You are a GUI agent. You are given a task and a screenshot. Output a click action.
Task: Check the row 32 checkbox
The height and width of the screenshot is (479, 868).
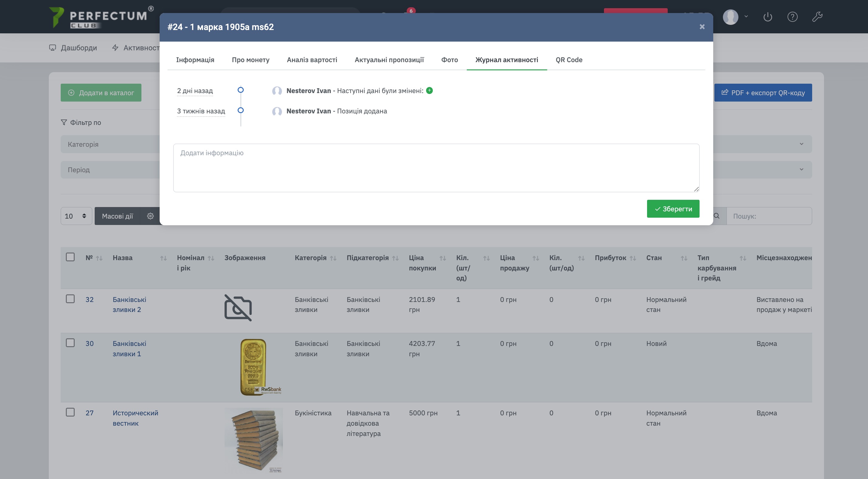coord(70,299)
